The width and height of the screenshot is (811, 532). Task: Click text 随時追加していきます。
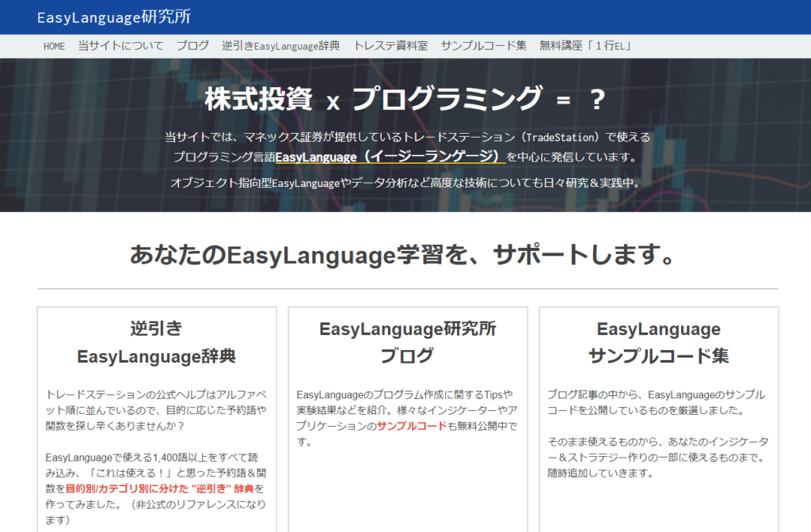click(602, 473)
